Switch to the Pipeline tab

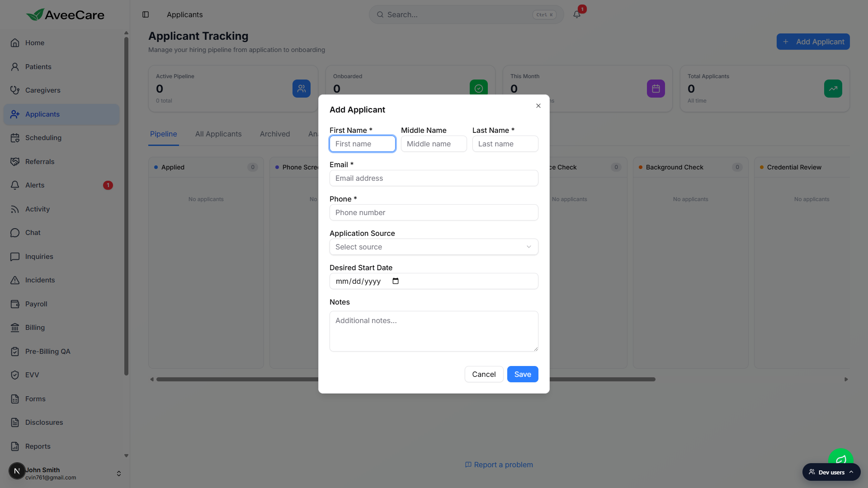pos(164,134)
